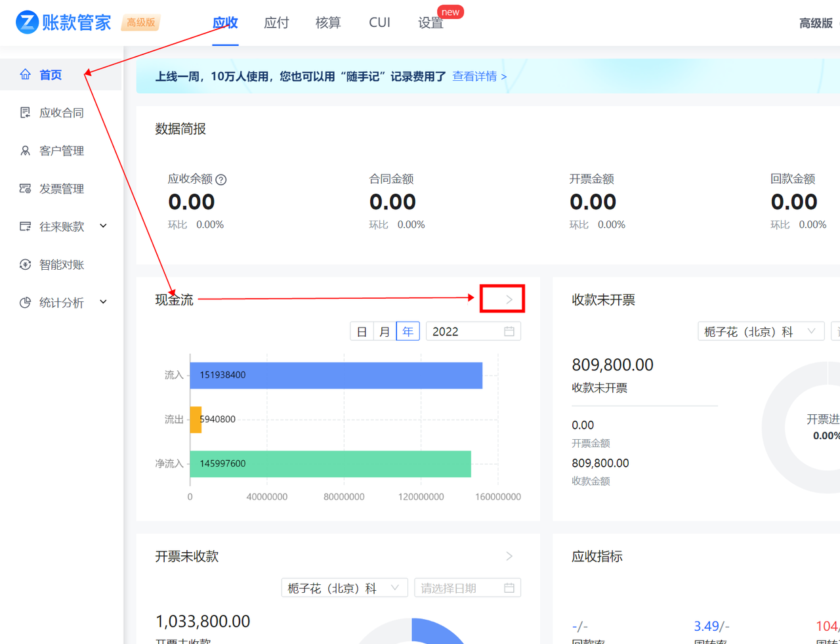The image size is (840, 644).
Task: Click the green 净流入 bar 145997600
Action: click(330, 463)
